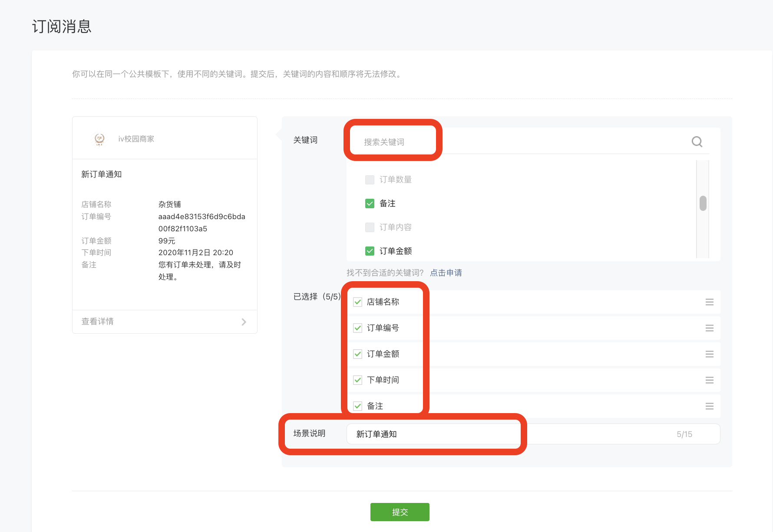Deselect 下单时间 in selected list
Viewport: 773px width, 532px height.
[x=357, y=380]
